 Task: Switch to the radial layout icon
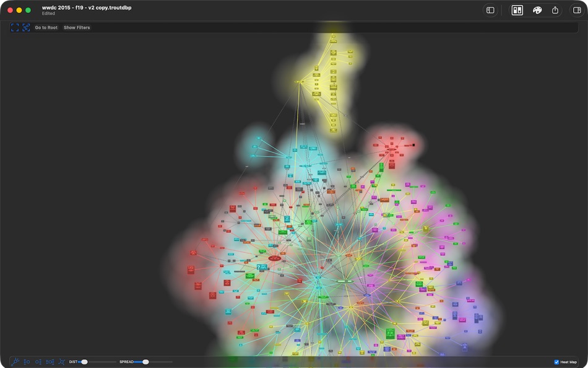point(61,361)
